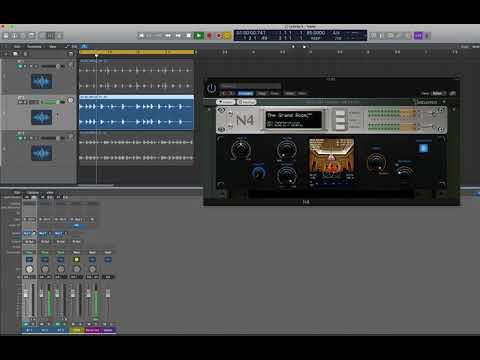
Task: Select the yellow channel name label in the mixer
Action: pyautogui.click(x=76, y=330)
